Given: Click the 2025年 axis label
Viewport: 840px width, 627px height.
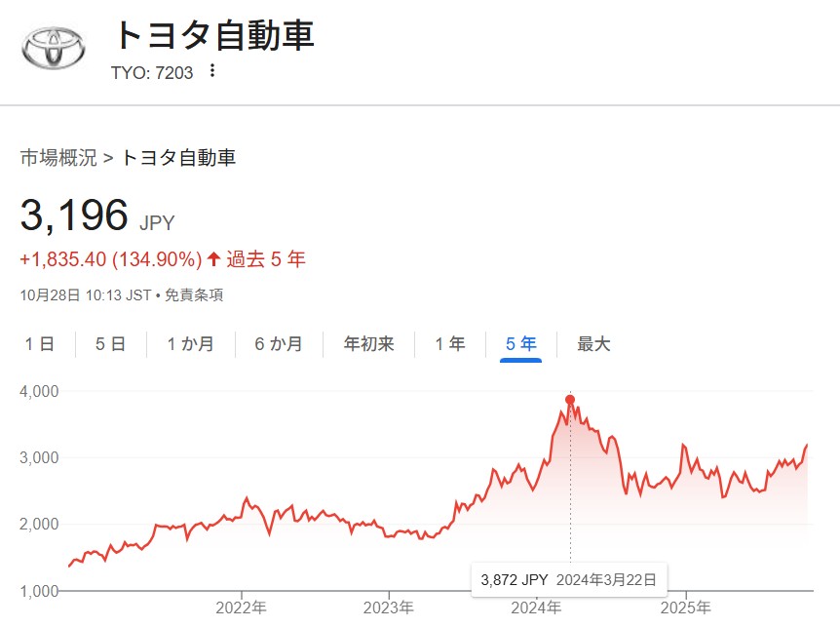Looking at the screenshot, I should [x=686, y=607].
